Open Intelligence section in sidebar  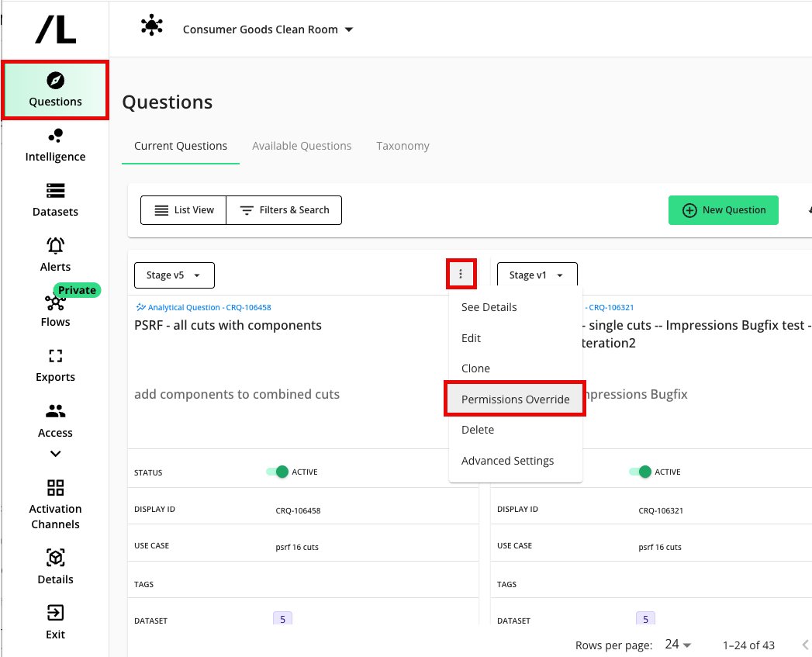point(55,145)
